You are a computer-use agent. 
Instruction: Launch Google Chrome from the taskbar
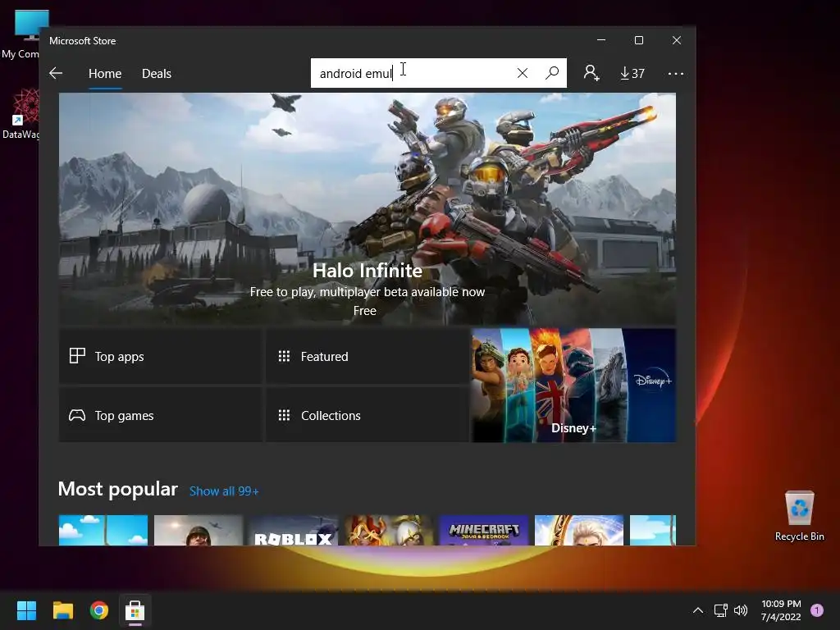pyautogui.click(x=99, y=610)
